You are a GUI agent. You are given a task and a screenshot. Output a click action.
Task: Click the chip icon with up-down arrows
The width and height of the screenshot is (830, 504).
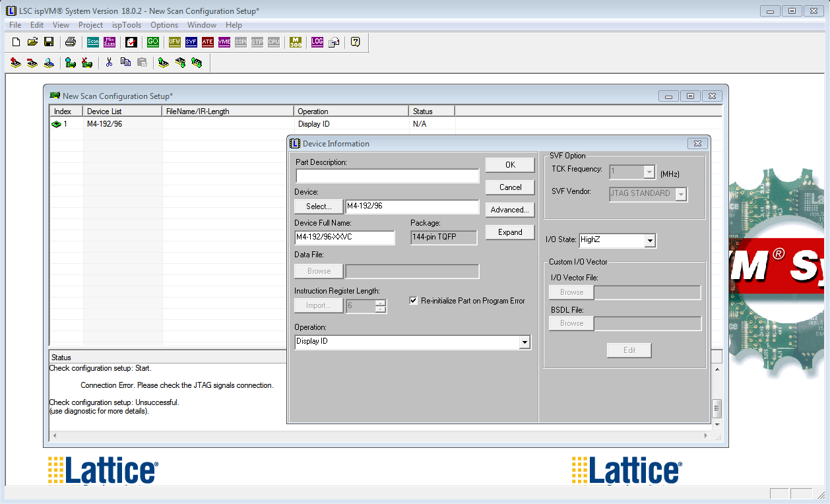coord(197,63)
